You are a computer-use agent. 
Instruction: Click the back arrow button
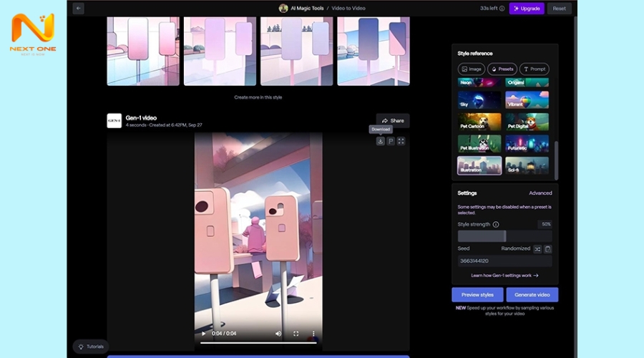[x=78, y=9]
